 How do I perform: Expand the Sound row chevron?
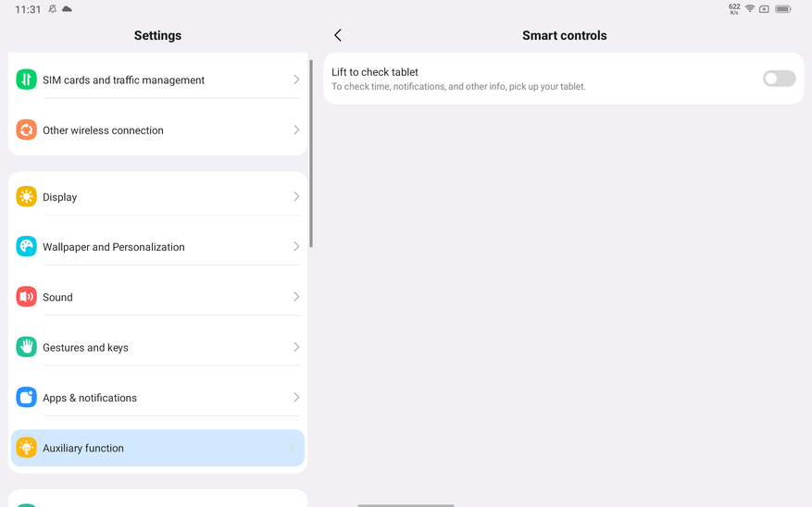coord(296,297)
